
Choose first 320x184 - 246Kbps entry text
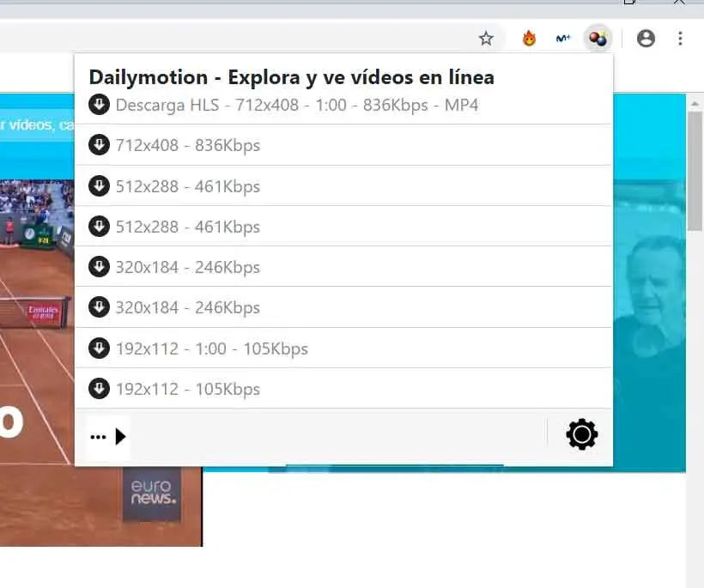tap(188, 268)
